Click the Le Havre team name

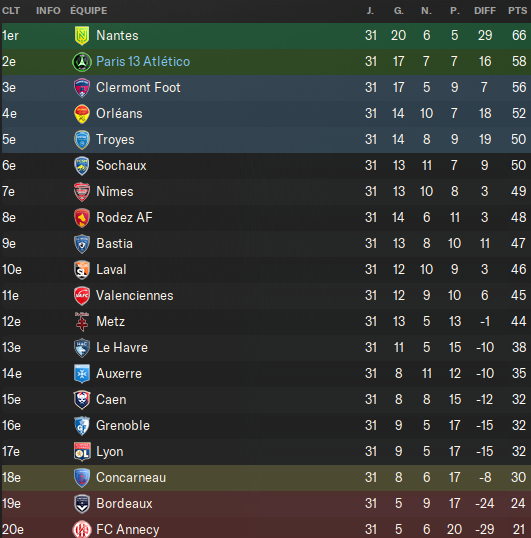(x=122, y=348)
